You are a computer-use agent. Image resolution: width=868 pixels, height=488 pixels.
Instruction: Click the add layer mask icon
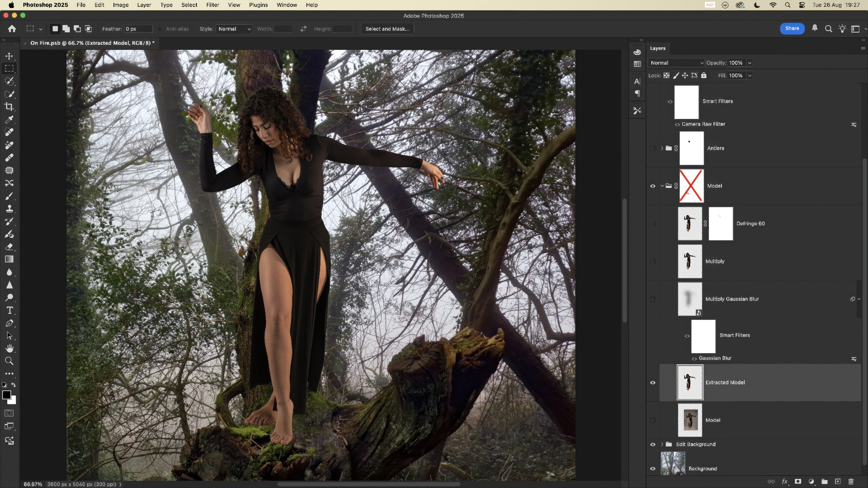(798, 481)
